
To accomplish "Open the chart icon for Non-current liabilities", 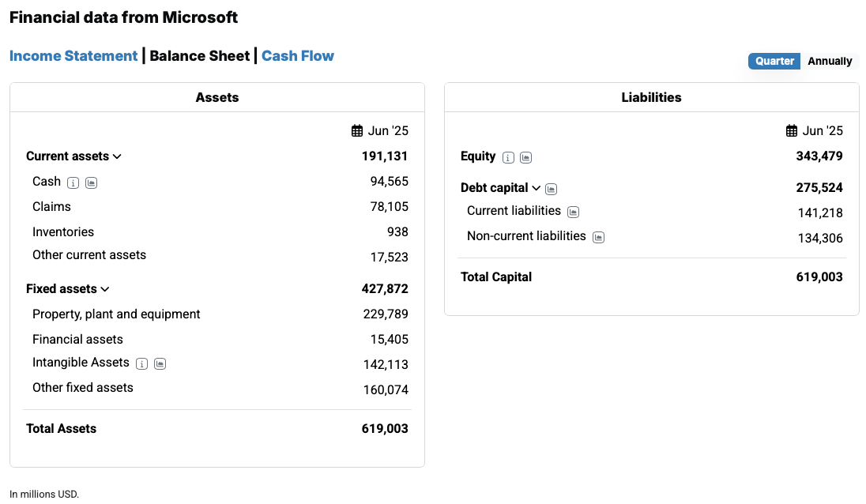I will [x=598, y=237].
